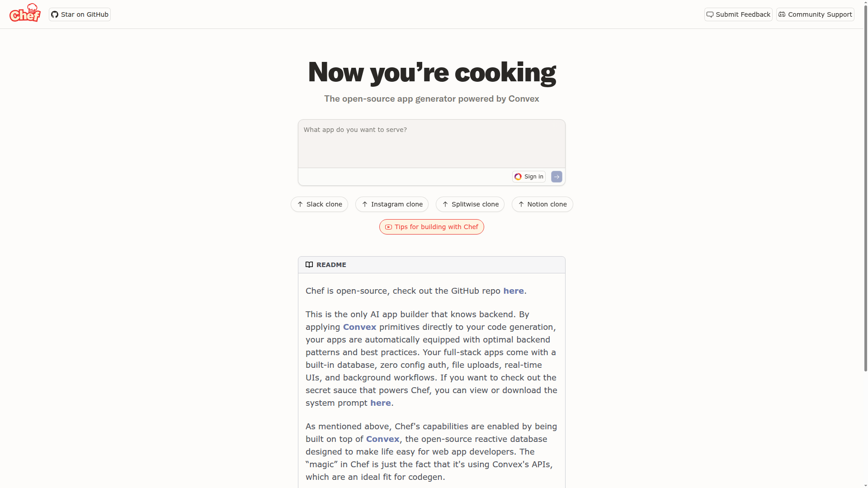The height and width of the screenshot is (488, 868).
Task: Click the speech bubble icon beside Submit Feedback
Action: (710, 14)
